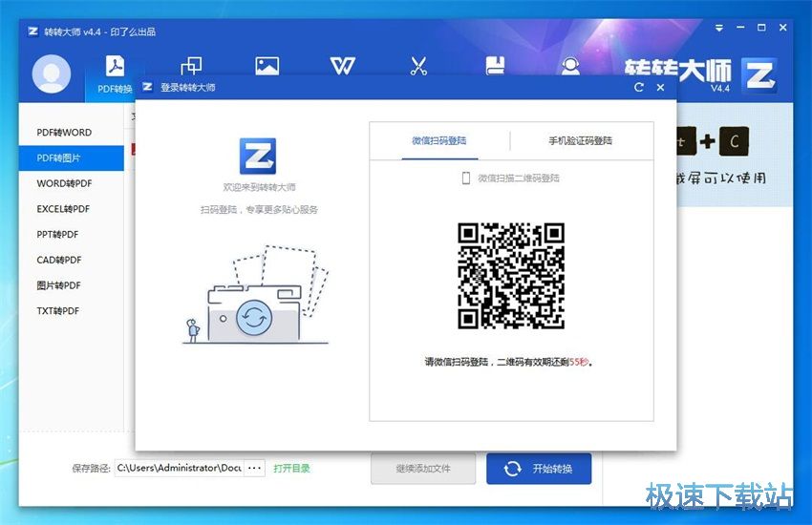Select WORD转PDF in sidebar
Screen dimensions: 812x525
(72, 183)
